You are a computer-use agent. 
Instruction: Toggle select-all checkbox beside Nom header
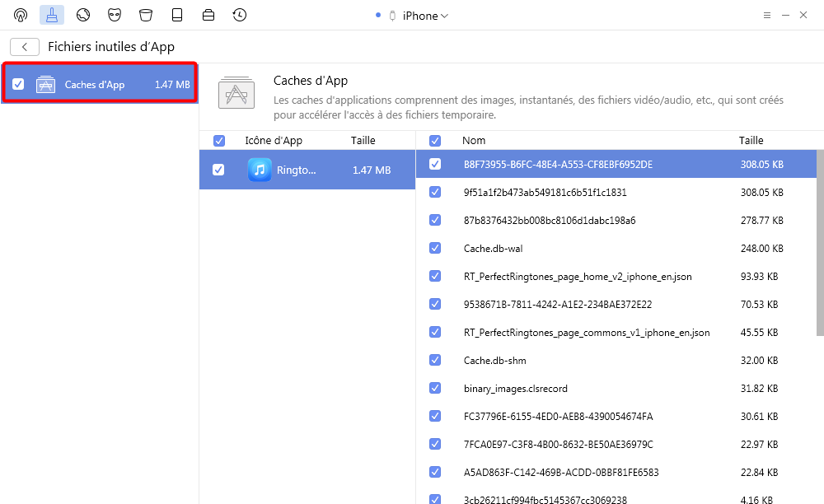[435, 141]
